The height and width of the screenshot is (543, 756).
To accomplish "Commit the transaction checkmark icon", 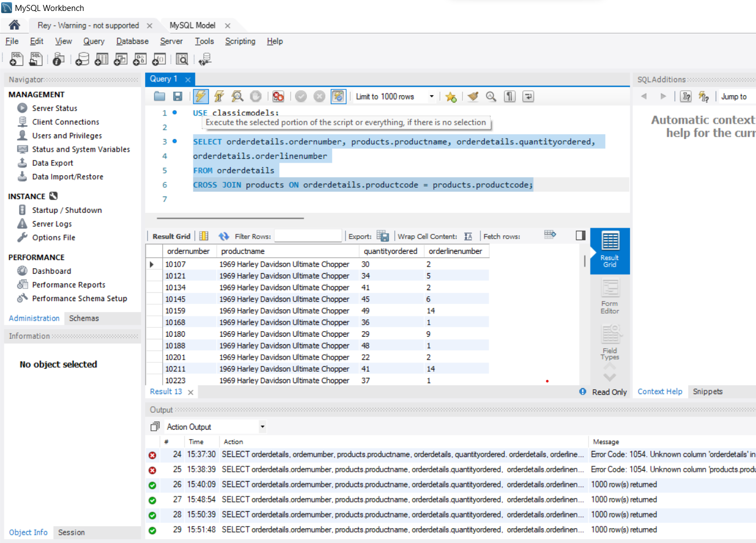I will (x=301, y=96).
